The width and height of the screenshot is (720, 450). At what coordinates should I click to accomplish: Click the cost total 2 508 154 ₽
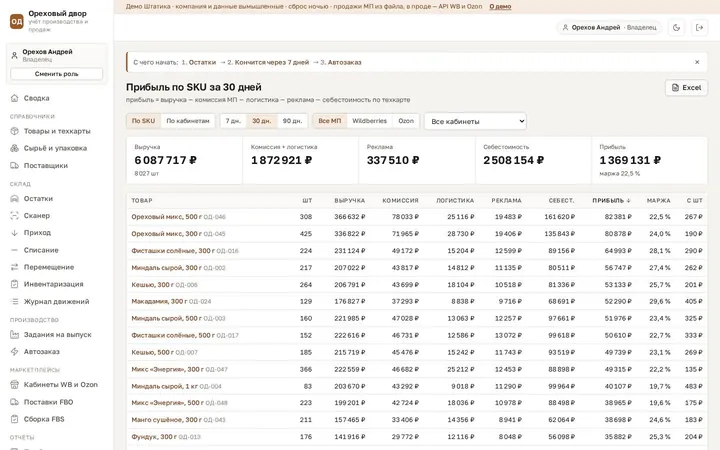[513, 160]
